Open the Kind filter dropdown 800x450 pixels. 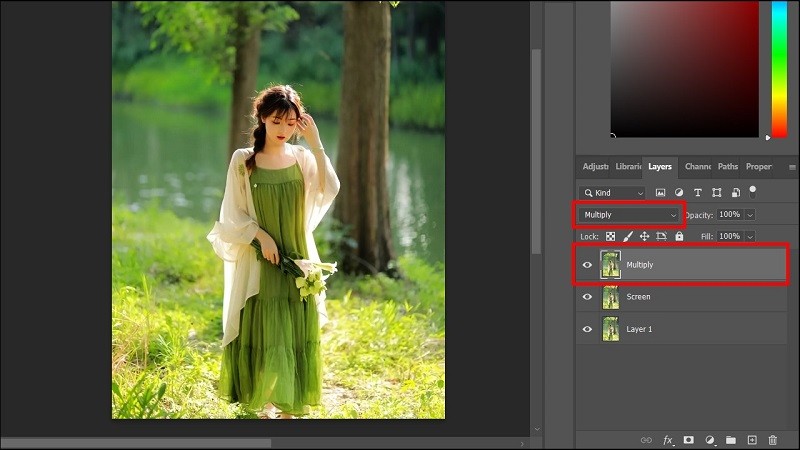click(x=612, y=193)
